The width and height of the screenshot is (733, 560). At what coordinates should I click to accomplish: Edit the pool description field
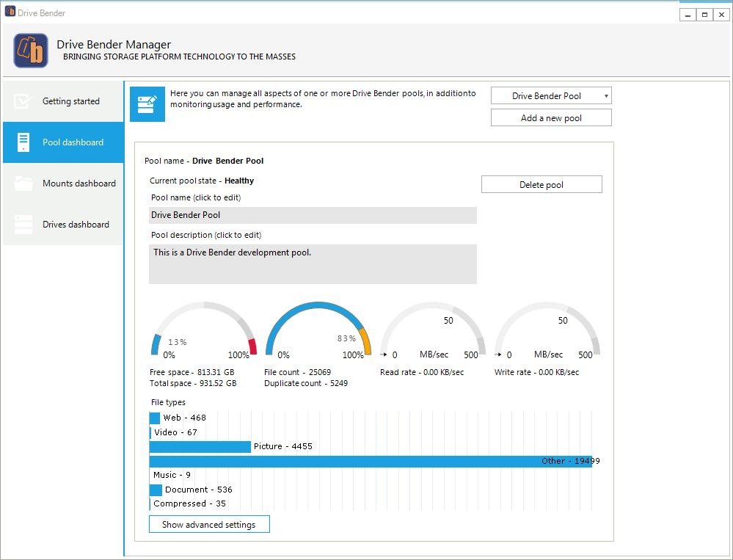pyautogui.click(x=313, y=264)
